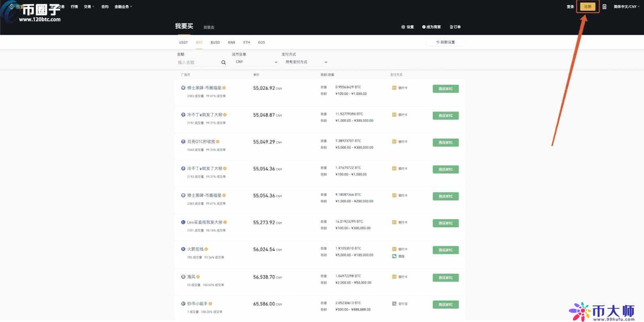Click avatar icon of merchant 月亮OTC秒收放
Viewport: 644px width, 322px height.
183,142
